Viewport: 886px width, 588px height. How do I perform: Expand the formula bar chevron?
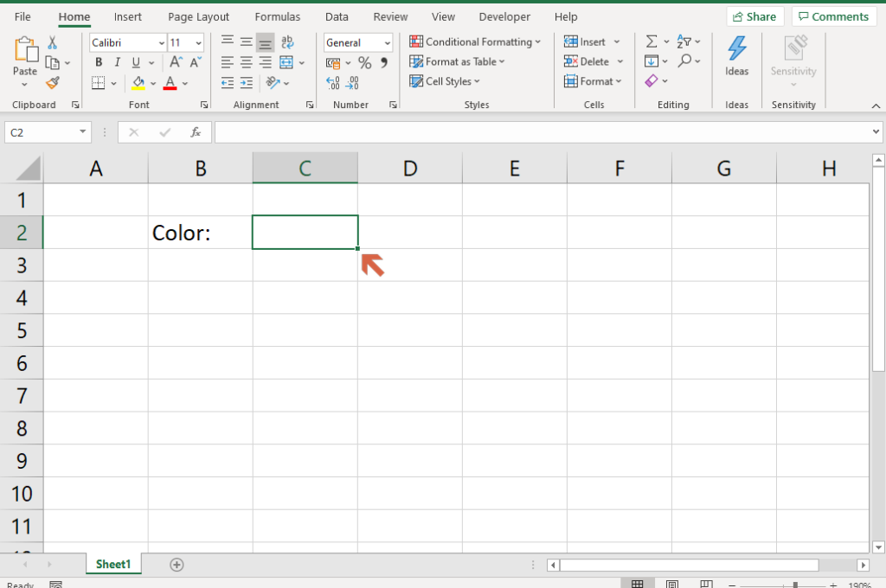pyautogui.click(x=876, y=132)
